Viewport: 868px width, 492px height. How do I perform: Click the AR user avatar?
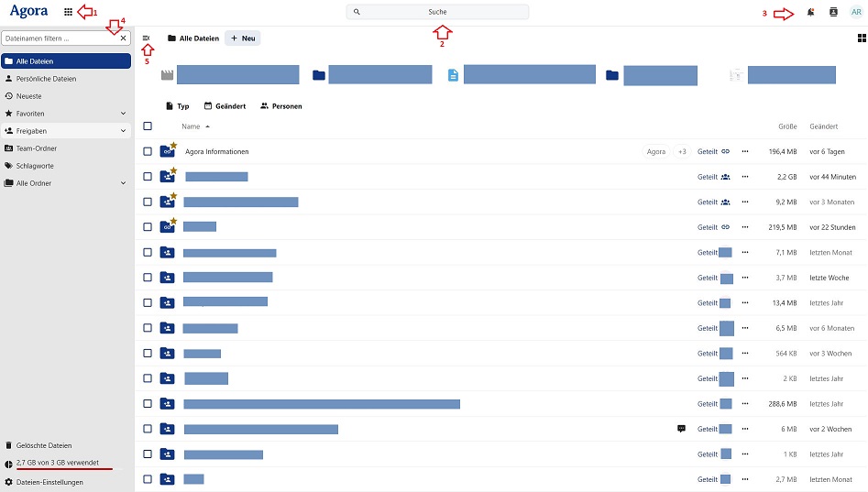[856, 12]
